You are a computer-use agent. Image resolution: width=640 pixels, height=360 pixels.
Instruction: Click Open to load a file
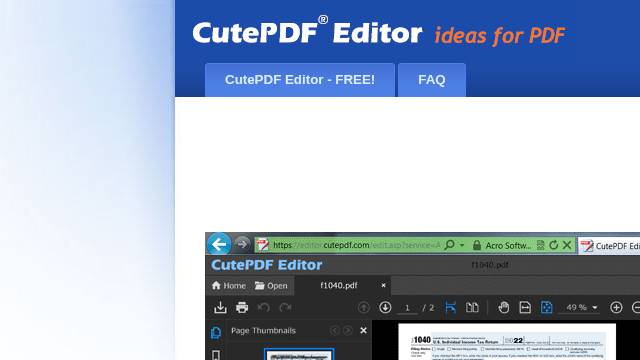tap(271, 286)
